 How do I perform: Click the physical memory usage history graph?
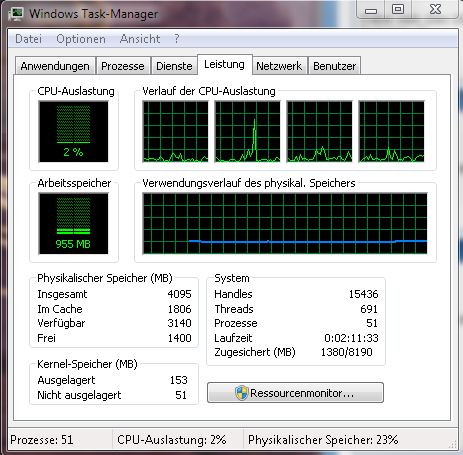click(x=285, y=224)
